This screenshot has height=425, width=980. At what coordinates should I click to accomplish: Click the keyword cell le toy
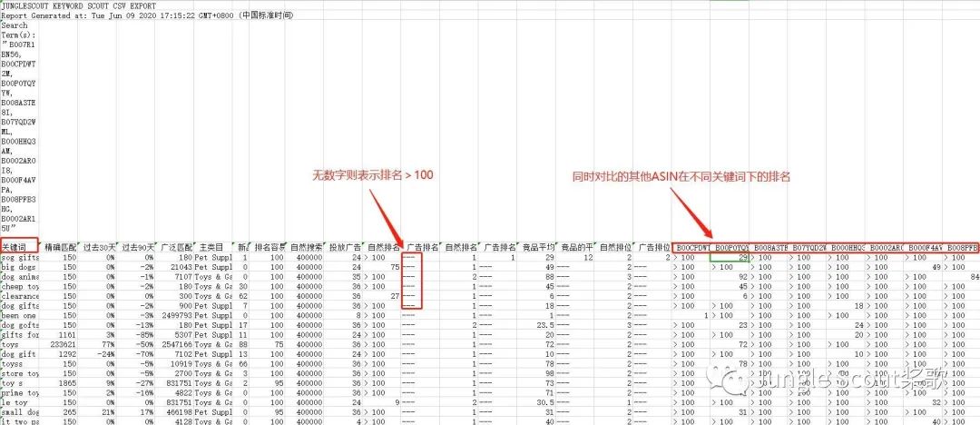click(19, 402)
